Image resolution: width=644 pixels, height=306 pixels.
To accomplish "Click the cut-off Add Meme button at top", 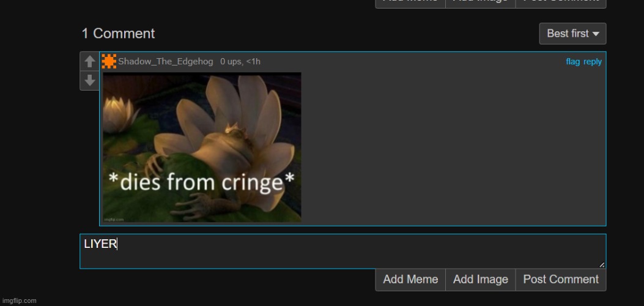I will click(x=410, y=2).
